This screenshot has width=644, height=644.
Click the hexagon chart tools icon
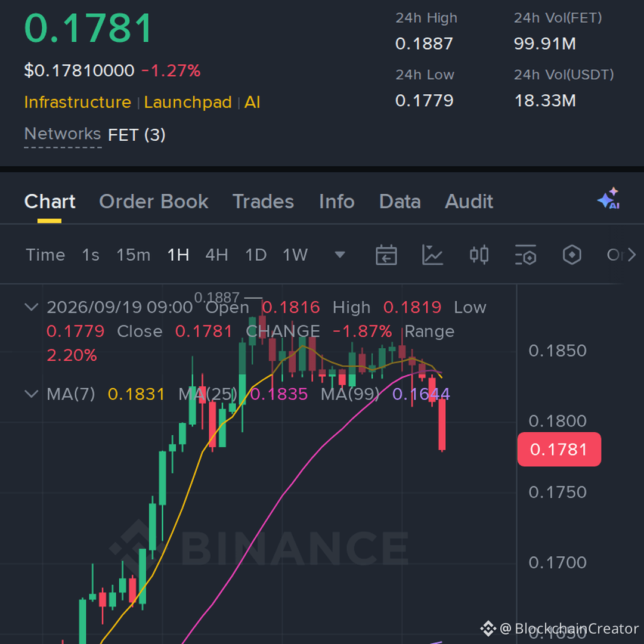[572, 255]
